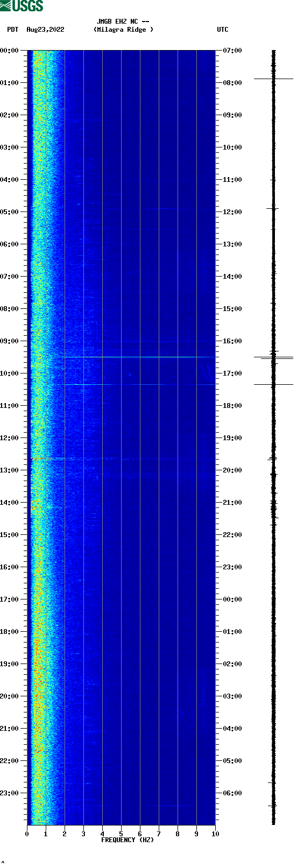Click the Aug23,2022 date label
This screenshot has width=297, height=868.
tap(45, 30)
